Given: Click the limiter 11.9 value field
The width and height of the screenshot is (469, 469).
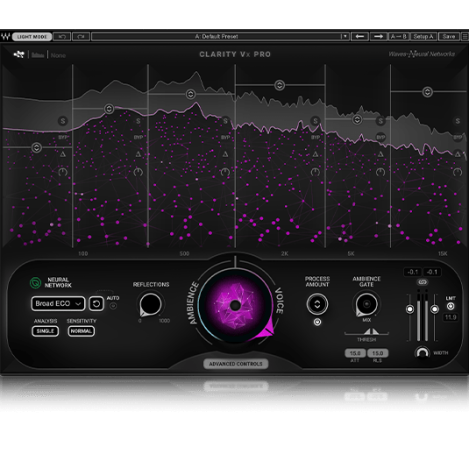Looking at the screenshot, I should coord(450,317).
